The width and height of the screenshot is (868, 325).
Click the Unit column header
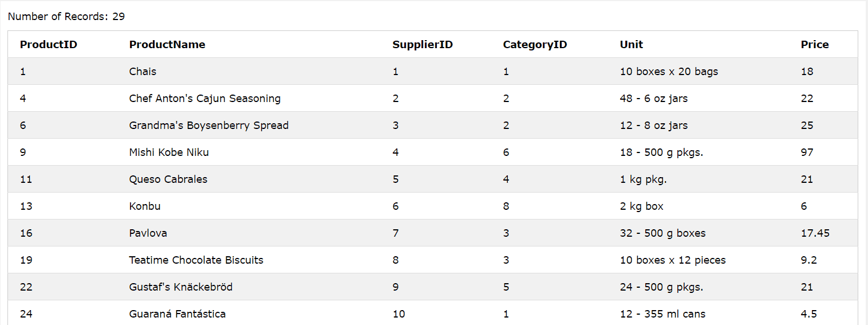[632, 45]
